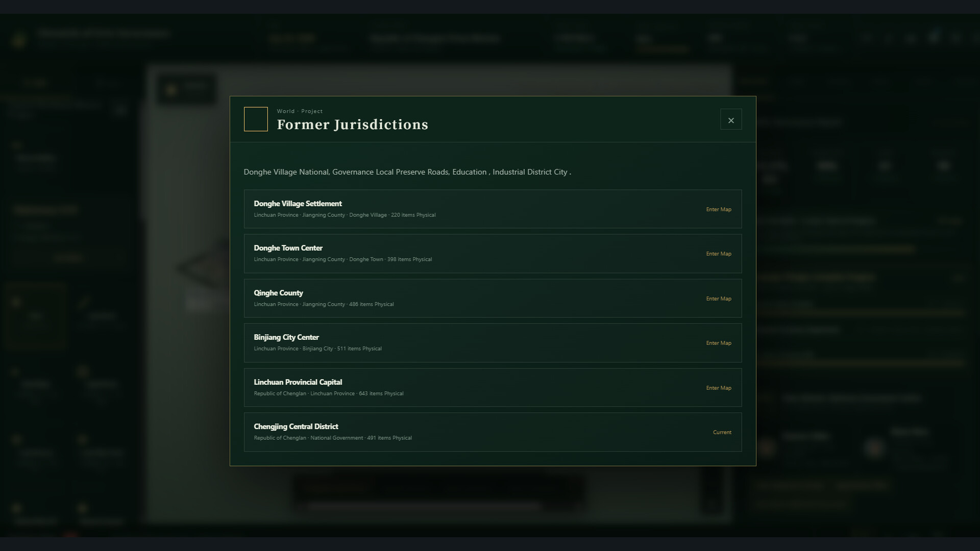Click the Former Jurisdictions heading

(x=352, y=124)
